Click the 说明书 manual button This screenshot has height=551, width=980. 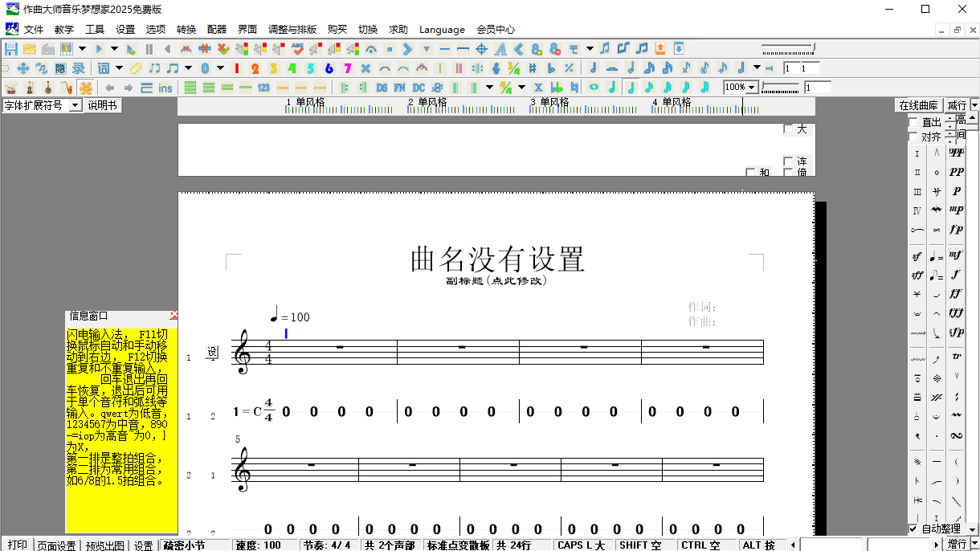pyautogui.click(x=102, y=104)
